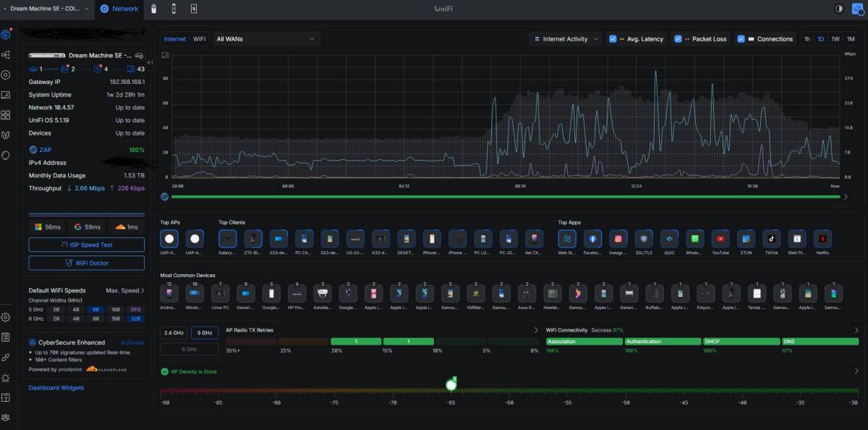Open the Topology icon in the left sidebar
The height and width of the screenshot is (430, 868).
6,55
